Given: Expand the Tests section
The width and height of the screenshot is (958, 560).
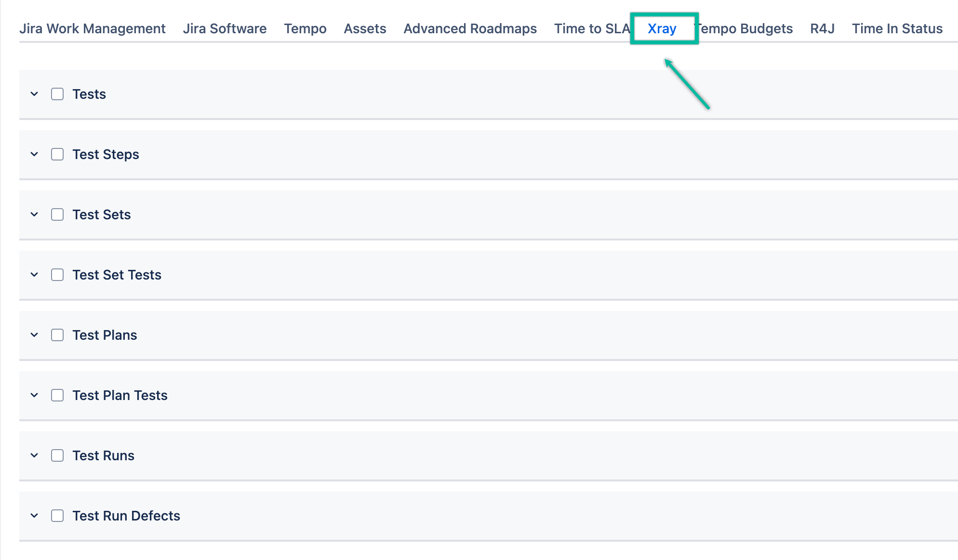Looking at the screenshot, I should point(34,94).
